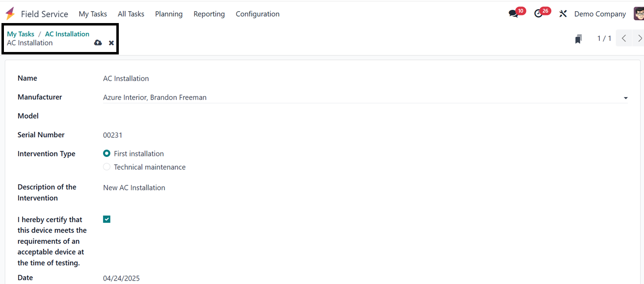Save the record with the cloud icon

coord(98,43)
